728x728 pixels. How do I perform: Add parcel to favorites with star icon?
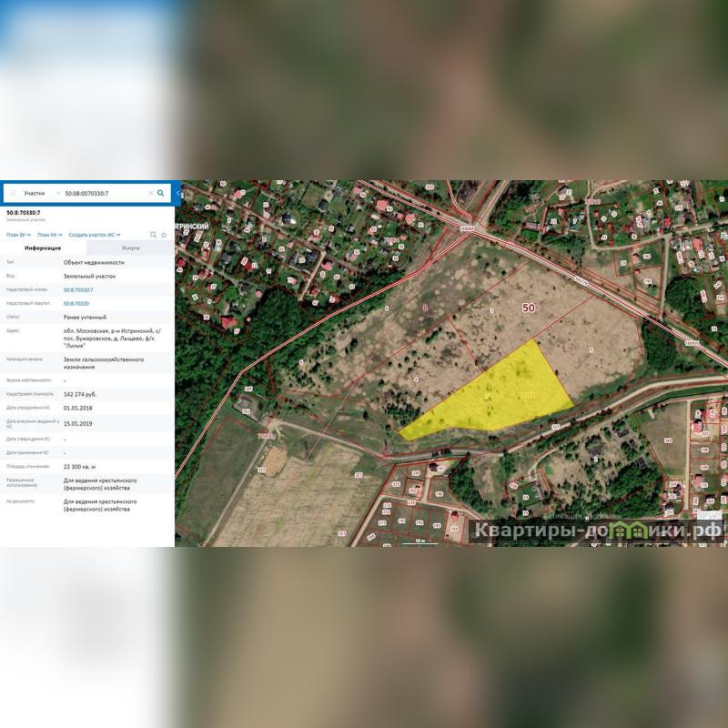pos(164,235)
